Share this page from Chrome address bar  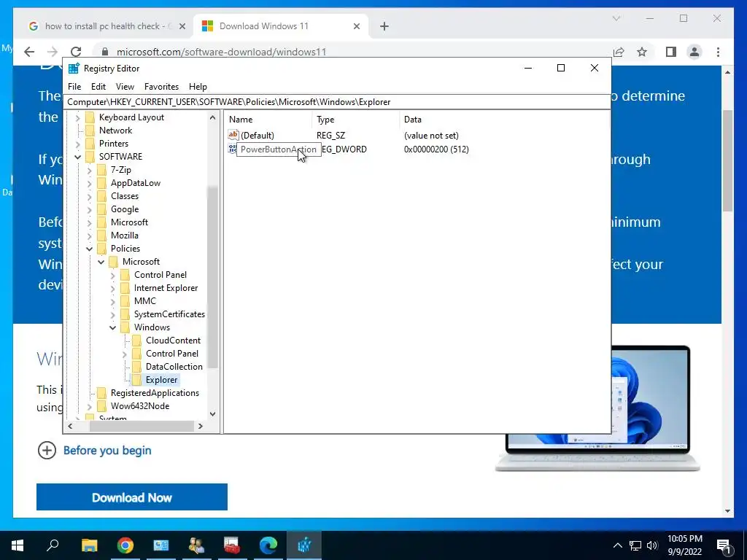(x=619, y=52)
